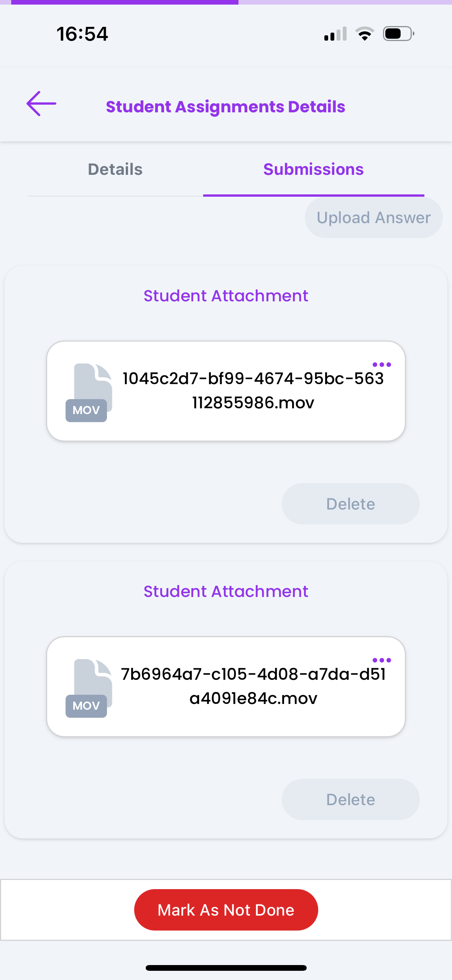Delete the second student attachment
Viewport: 452px width, 980px height.
point(350,799)
